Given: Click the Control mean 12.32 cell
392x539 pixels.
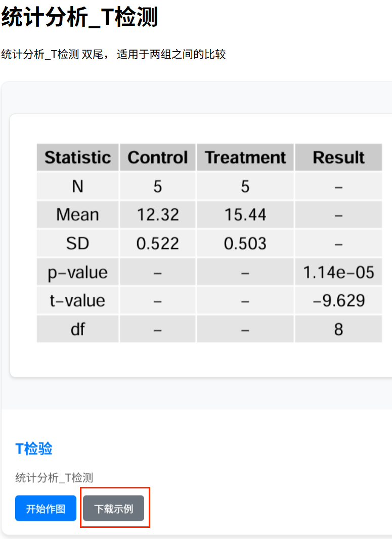Looking at the screenshot, I should 158,215.
